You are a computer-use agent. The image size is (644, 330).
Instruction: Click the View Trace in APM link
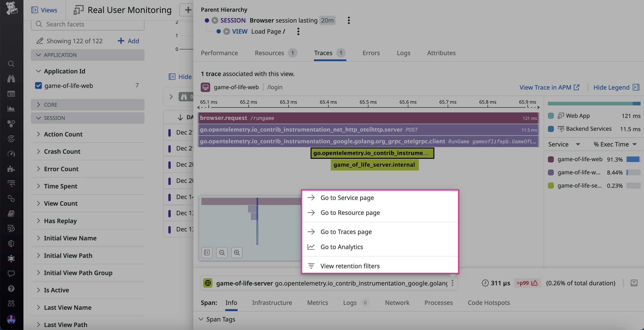546,87
